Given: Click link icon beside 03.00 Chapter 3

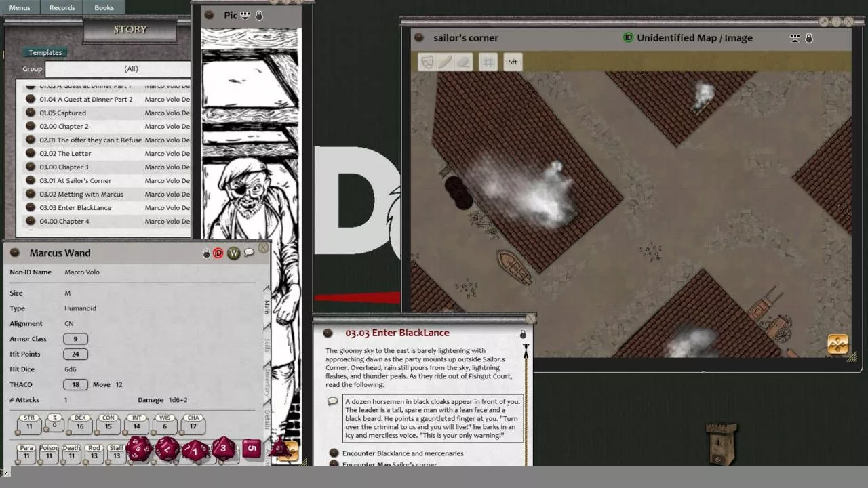Looking at the screenshot, I should pos(31,167).
